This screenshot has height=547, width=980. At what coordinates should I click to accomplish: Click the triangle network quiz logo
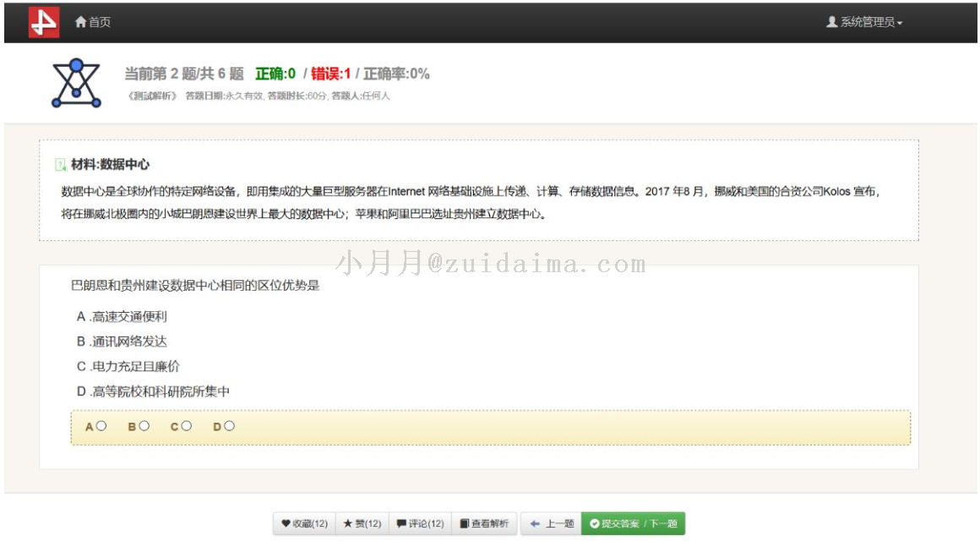pyautogui.click(x=76, y=83)
